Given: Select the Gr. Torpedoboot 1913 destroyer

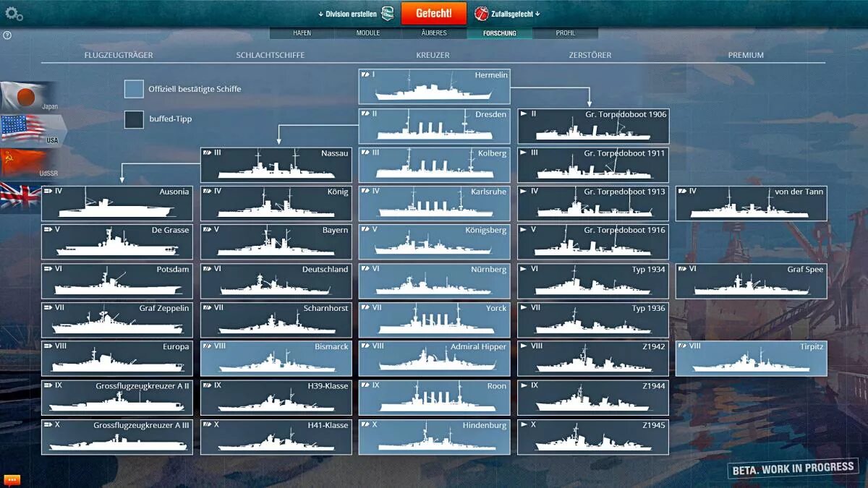Looking at the screenshot, I should pos(593,203).
